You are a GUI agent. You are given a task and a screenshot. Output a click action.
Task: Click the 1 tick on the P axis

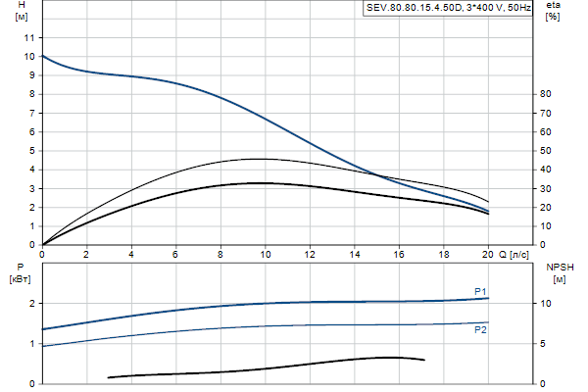(x=32, y=344)
